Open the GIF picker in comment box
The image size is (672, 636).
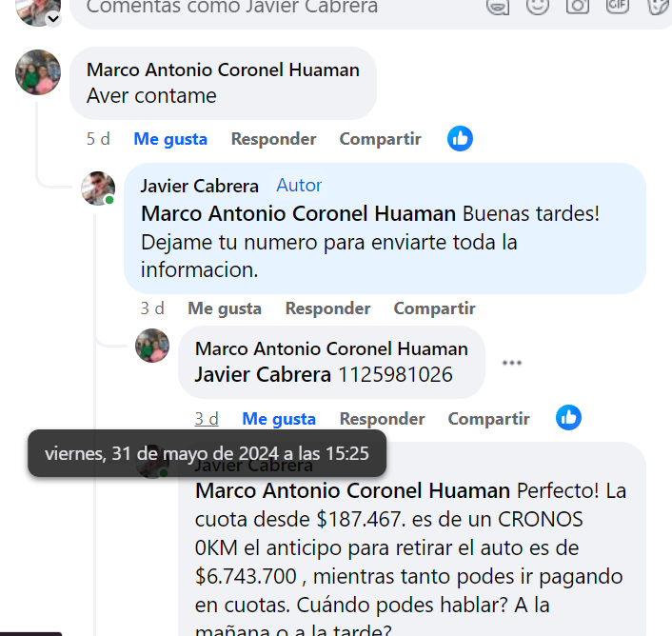617,6
